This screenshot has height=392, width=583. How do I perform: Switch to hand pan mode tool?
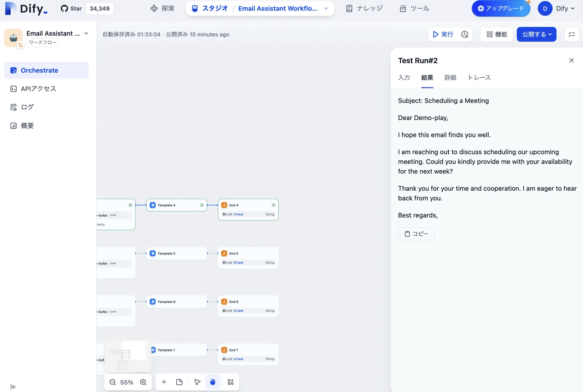click(213, 382)
